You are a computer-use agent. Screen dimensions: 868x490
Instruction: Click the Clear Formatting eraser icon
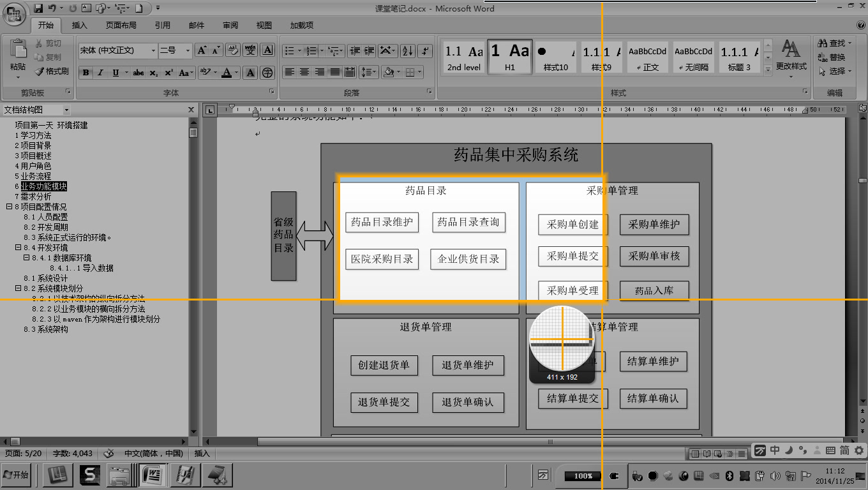233,50
